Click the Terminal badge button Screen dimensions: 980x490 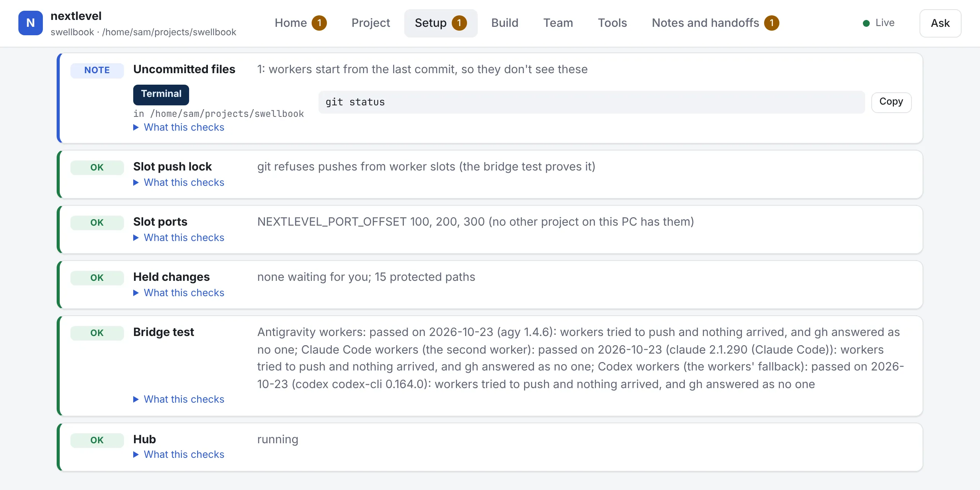click(x=161, y=95)
